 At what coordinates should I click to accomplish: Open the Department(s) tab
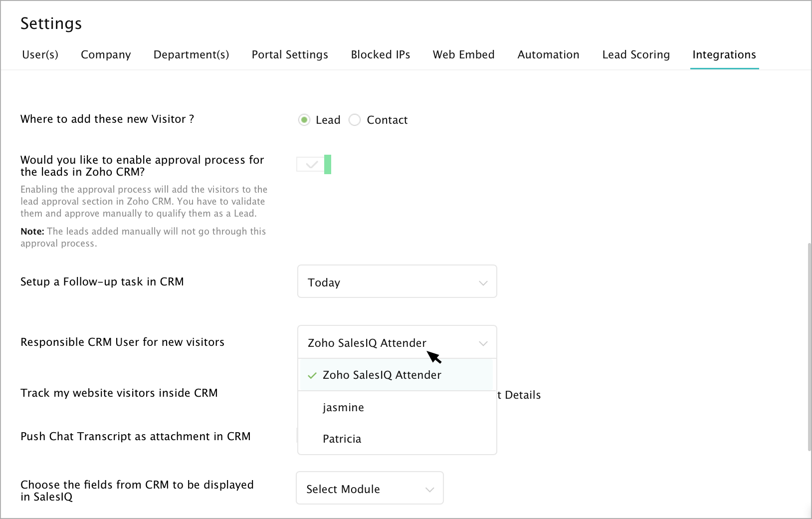pyautogui.click(x=191, y=54)
